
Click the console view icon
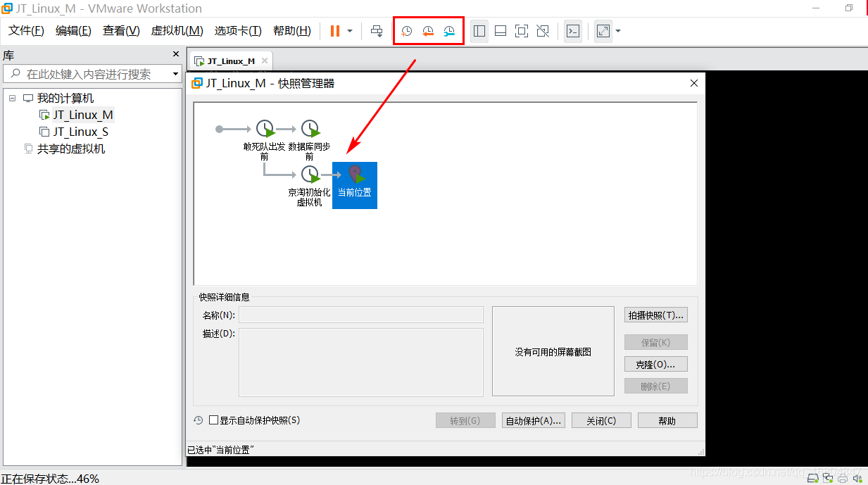pyautogui.click(x=573, y=31)
